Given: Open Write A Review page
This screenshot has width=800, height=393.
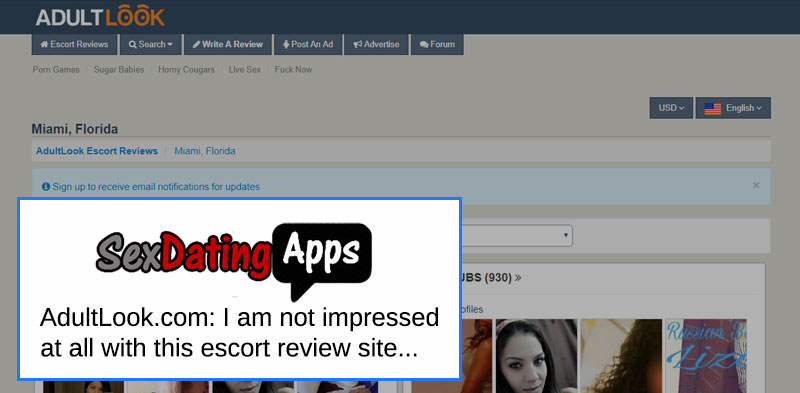Looking at the screenshot, I should [228, 44].
